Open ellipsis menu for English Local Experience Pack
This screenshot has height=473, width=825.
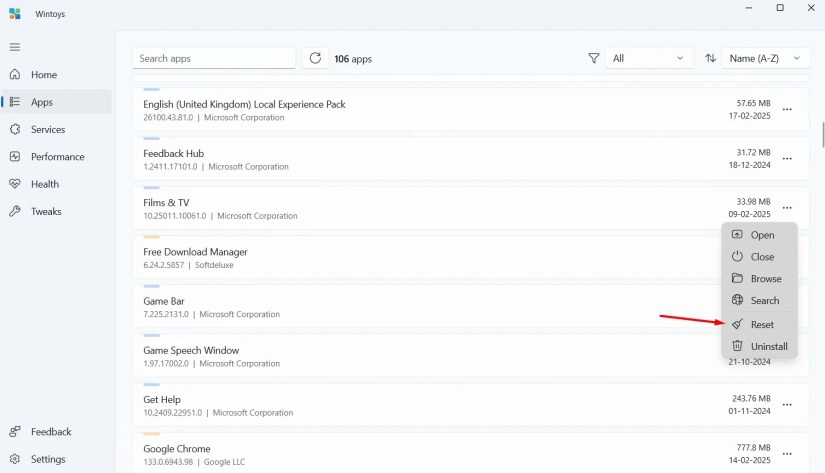[787, 109]
